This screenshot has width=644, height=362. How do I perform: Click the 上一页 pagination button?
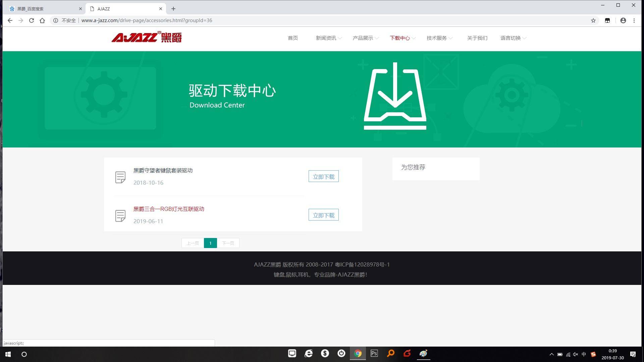coord(193,243)
